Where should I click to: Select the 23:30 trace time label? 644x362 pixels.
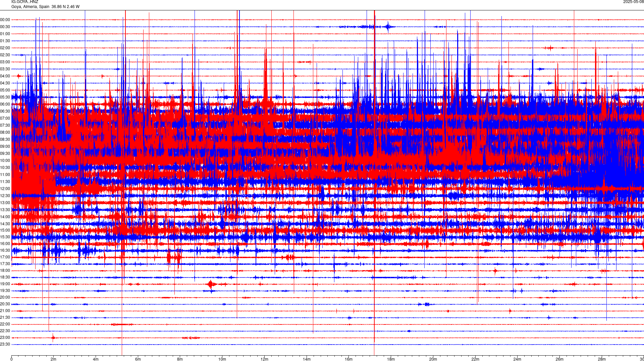pos(5,344)
